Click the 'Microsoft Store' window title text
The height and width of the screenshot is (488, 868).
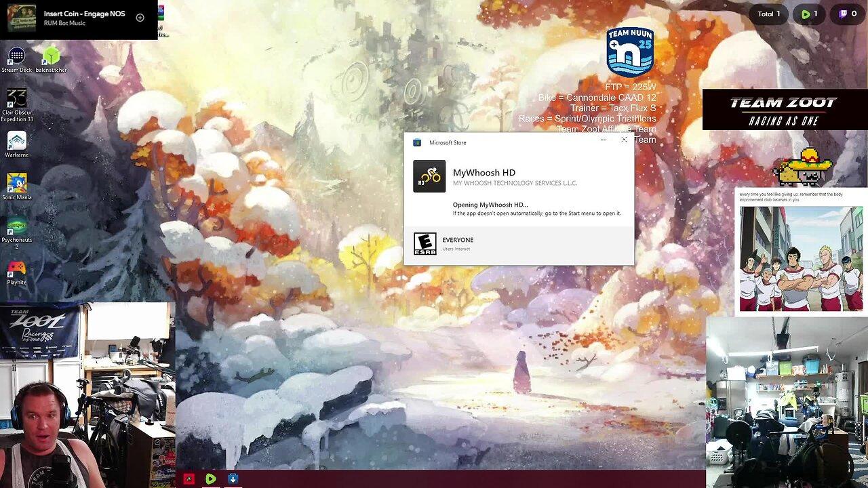448,143
